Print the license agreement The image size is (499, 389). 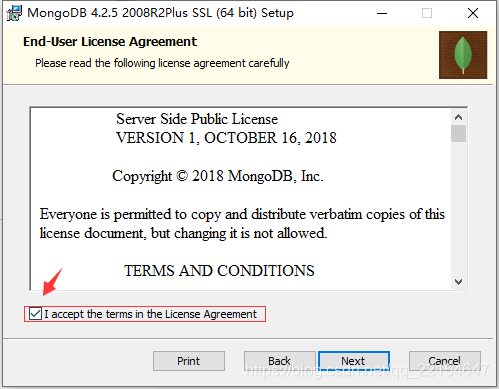pyautogui.click(x=189, y=361)
